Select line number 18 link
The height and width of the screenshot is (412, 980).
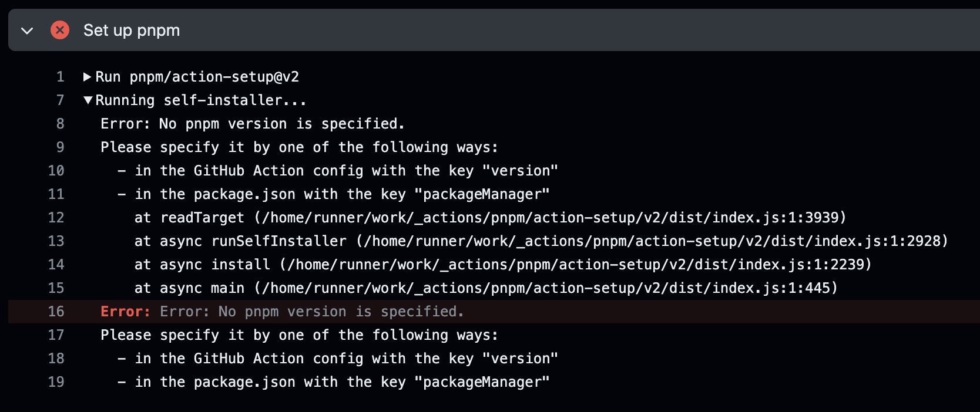pos(56,359)
